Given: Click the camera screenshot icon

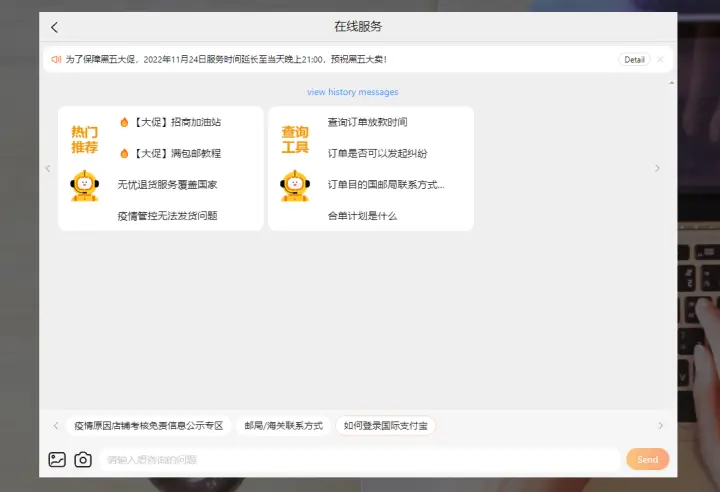Looking at the screenshot, I should 83,460.
